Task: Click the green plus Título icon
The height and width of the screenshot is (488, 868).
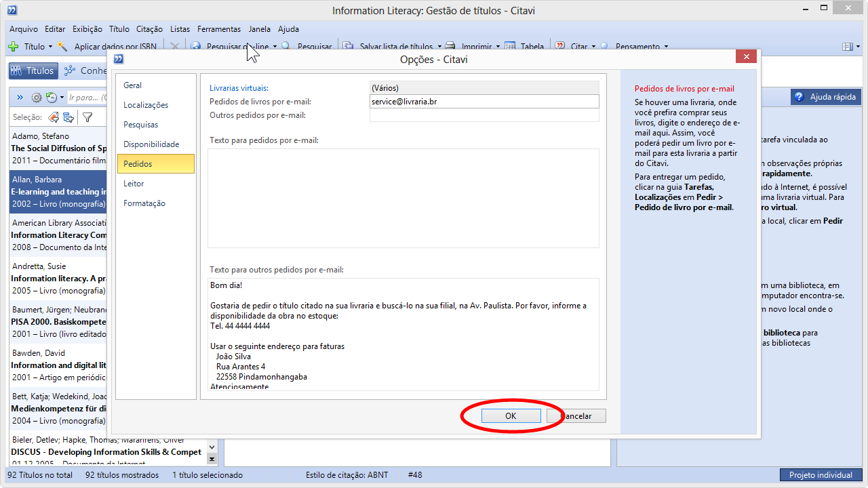Action: tap(13, 47)
